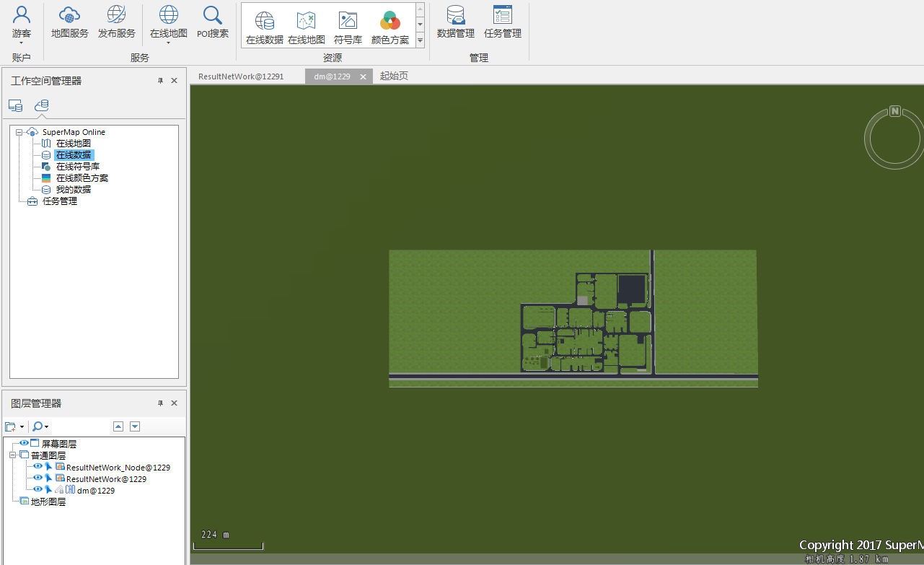Move layer up with the up arrow
This screenshot has width=924, height=565.
coord(119,426)
